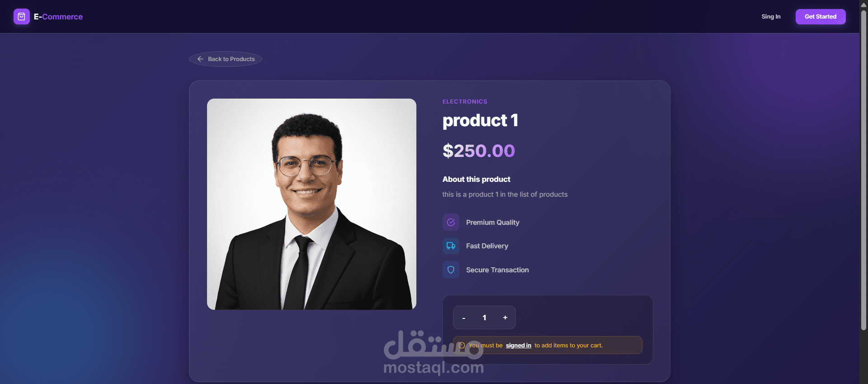Open the E-Commerce home title
The image size is (868, 384).
58,17
